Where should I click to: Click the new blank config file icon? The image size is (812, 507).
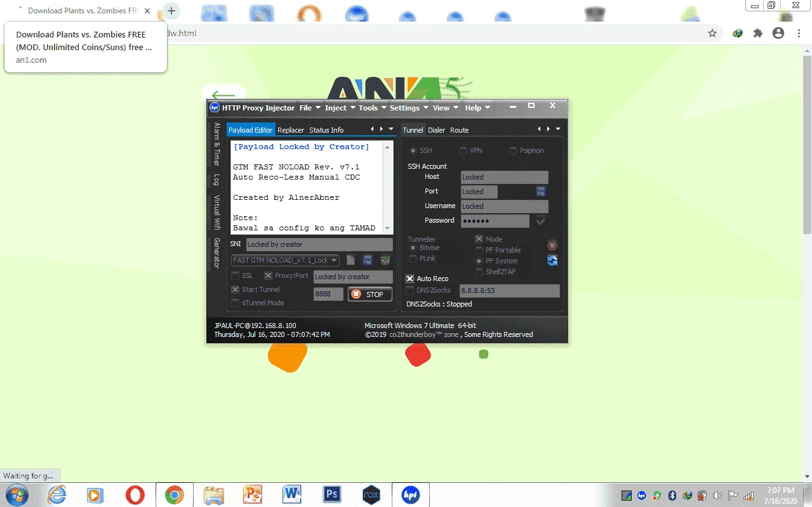click(x=350, y=260)
